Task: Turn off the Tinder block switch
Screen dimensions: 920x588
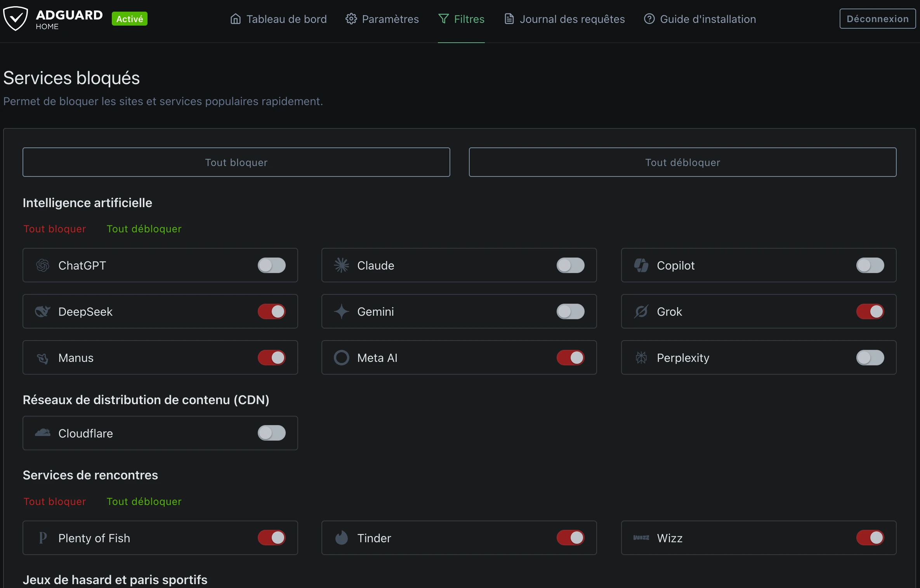Action: click(571, 538)
